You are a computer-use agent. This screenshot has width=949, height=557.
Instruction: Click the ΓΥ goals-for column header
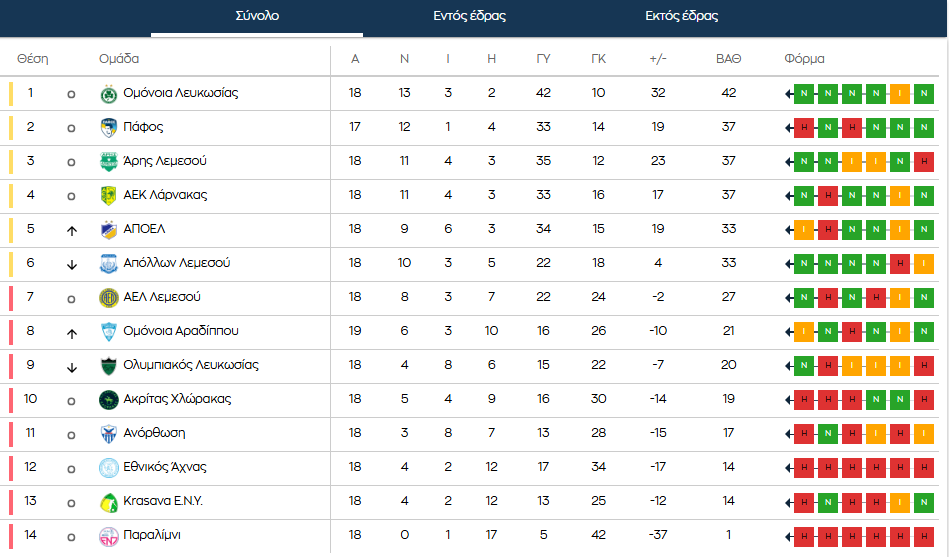click(543, 59)
